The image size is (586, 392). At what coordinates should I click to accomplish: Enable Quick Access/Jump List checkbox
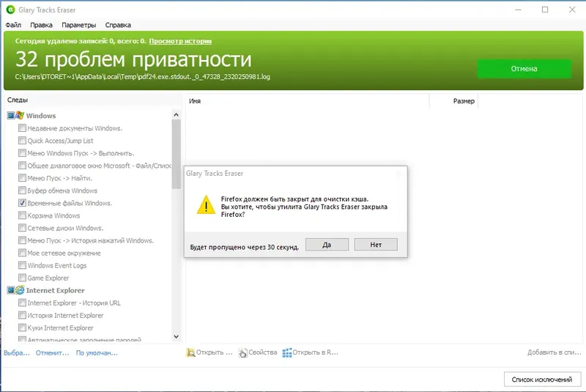(22, 141)
